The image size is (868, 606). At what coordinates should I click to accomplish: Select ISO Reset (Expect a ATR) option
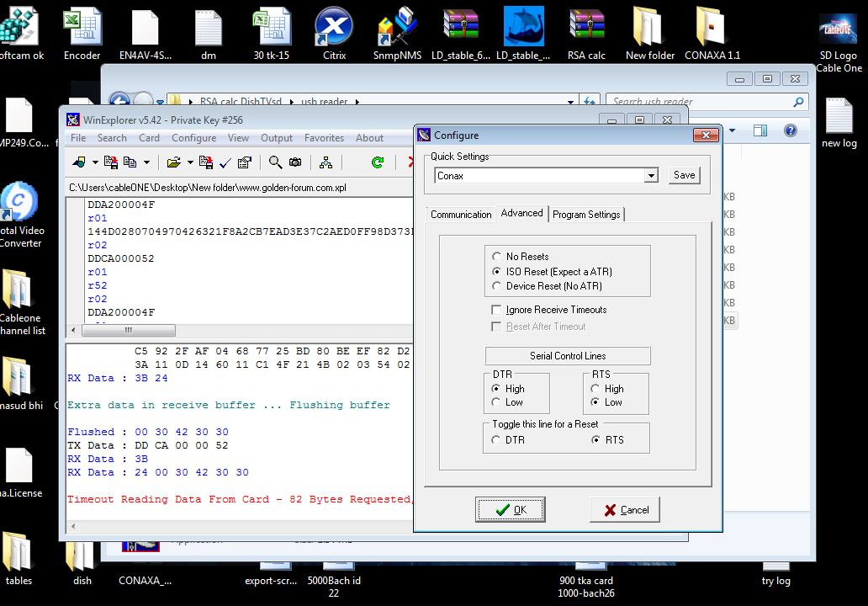(552, 271)
